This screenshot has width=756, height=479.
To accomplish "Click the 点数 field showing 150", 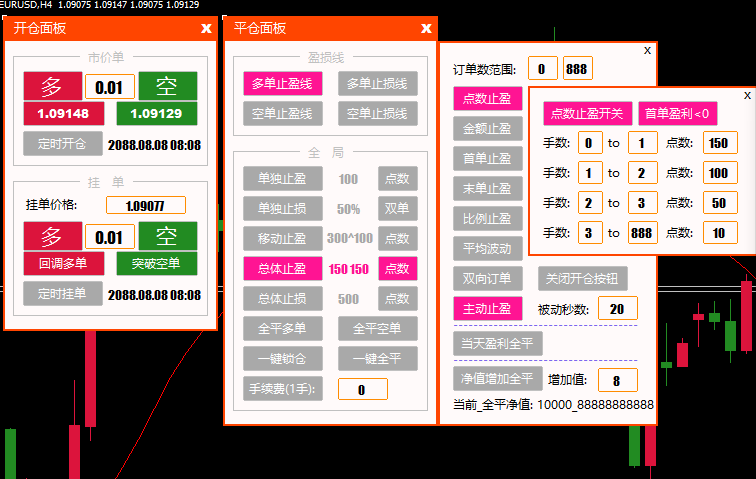I will click(719, 143).
